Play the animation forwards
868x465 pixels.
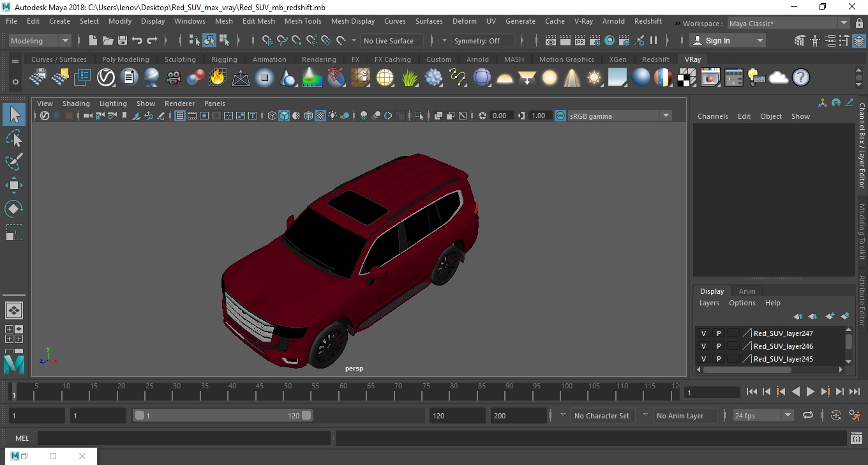point(810,392)
